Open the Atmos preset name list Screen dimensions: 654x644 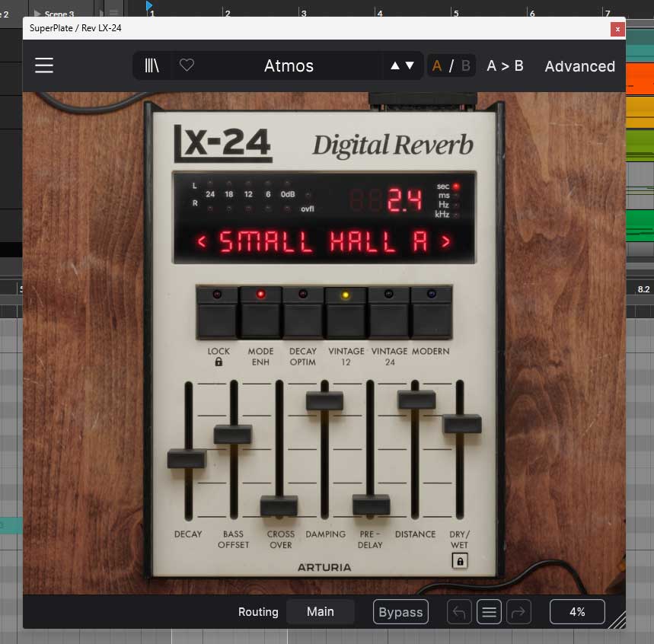[x=289, y=66]
